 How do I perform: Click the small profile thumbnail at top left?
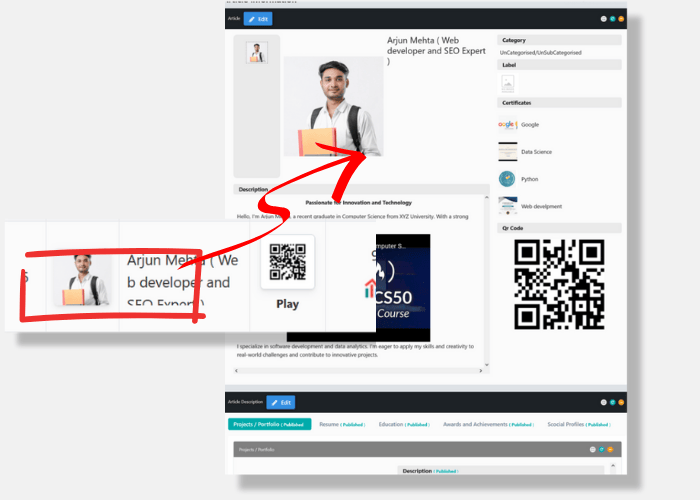click(257, 53)
